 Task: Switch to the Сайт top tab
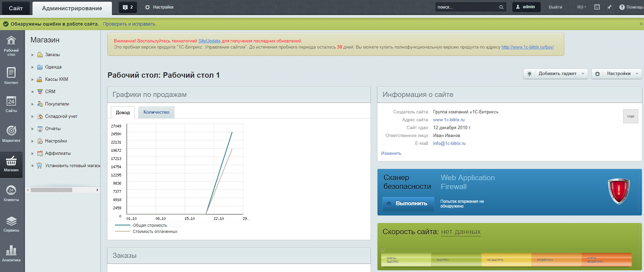click(x=16, y=8)
